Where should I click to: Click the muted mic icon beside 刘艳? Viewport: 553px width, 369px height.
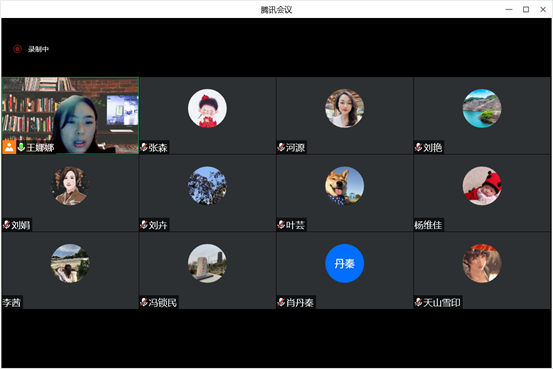coord(418,147)
